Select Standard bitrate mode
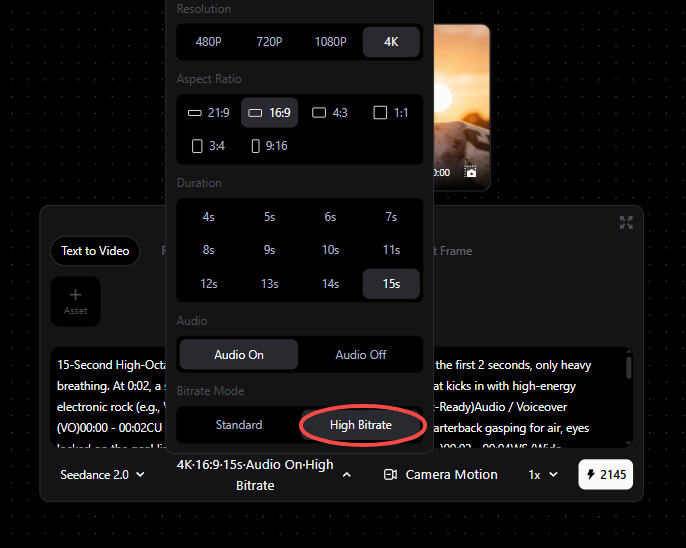The width and height of the screenshot is (686, 548). (239, 425)
